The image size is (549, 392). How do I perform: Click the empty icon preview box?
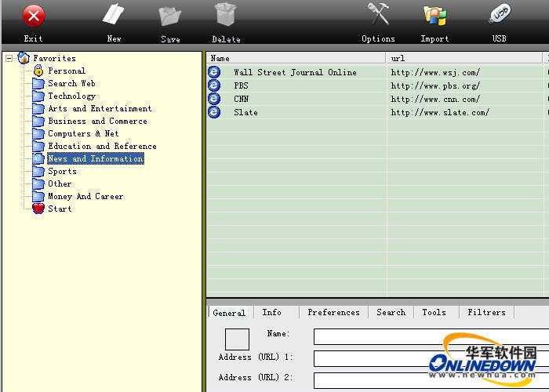(x=237, y=339)
